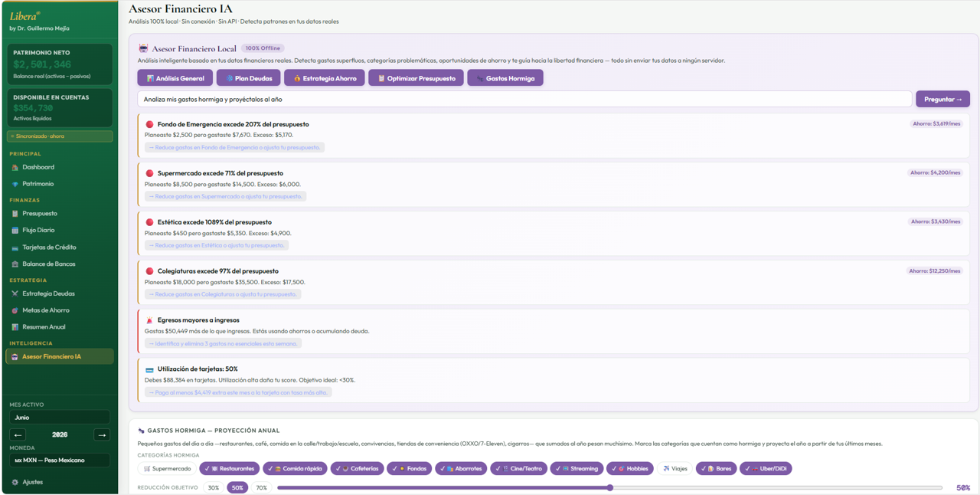This screenshot has width=980, height=495.
Task: Uncheck Fondas category chip
Action: tap(409, 468)
